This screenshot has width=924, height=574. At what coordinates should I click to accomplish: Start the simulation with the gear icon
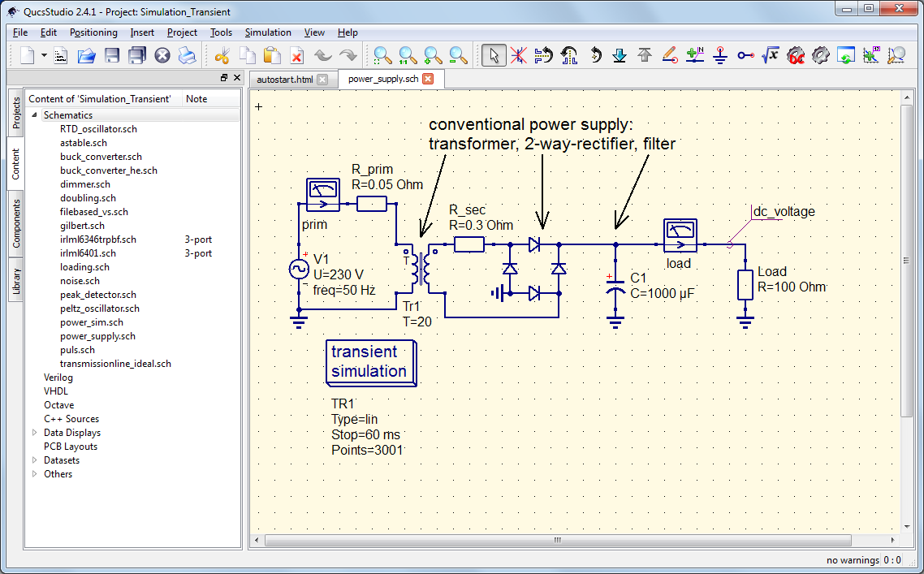pos(822,55)
